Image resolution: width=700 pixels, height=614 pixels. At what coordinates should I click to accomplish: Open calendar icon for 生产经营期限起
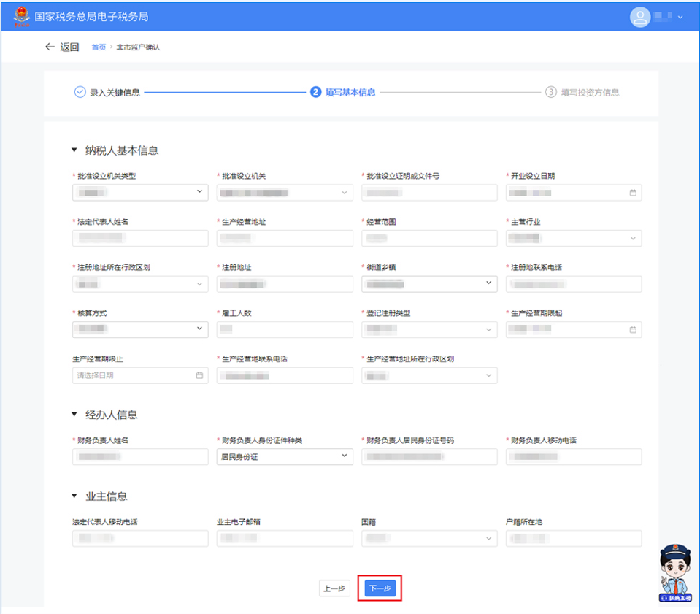click(633, 329)
